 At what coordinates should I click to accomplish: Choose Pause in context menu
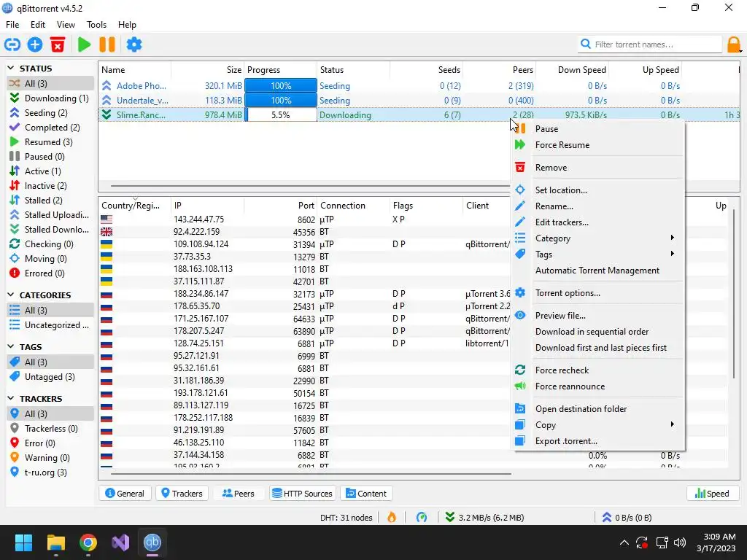pyautogui.click(x=597, y=129)
